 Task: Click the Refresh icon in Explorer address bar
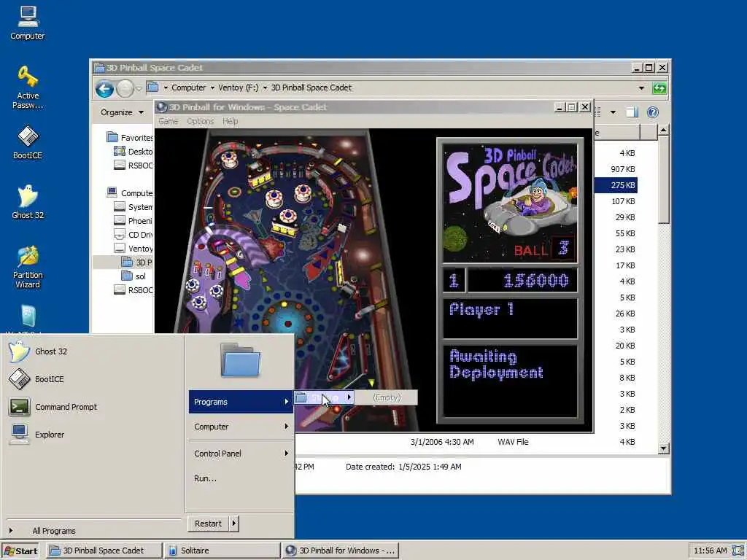pos(659,88)
